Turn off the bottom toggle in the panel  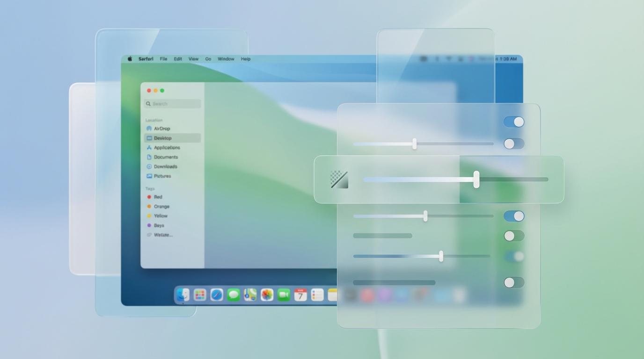click(514, 282)
